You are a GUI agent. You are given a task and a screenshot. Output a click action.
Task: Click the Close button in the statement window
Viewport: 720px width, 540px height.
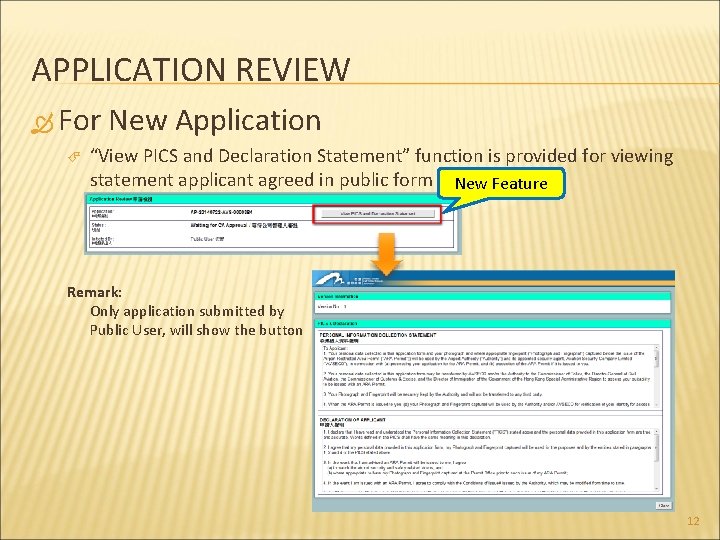point(664,505)
